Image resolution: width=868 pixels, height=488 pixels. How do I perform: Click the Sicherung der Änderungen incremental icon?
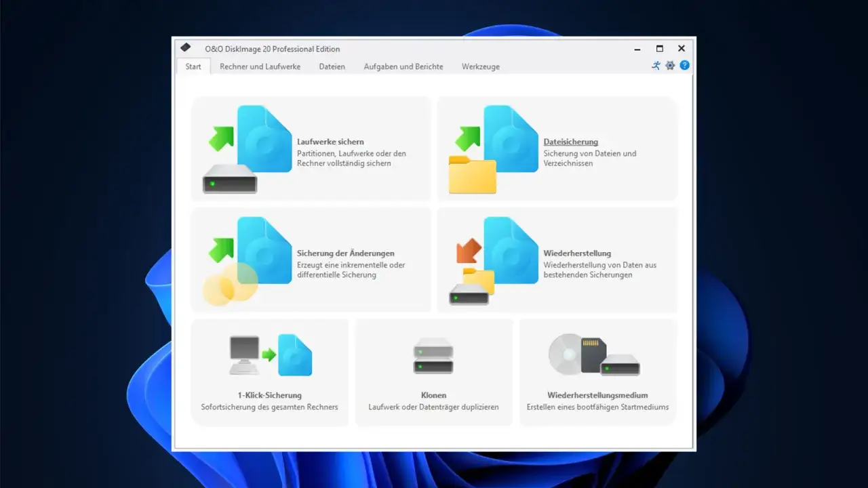[248, 261]
